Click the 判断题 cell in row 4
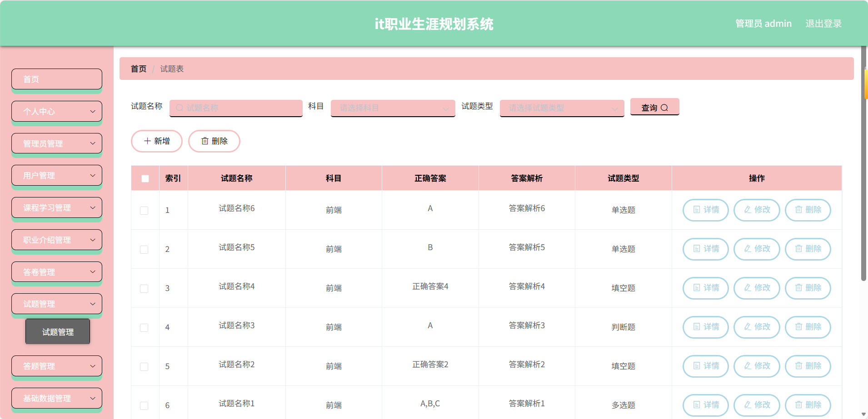 pos(624,327)
